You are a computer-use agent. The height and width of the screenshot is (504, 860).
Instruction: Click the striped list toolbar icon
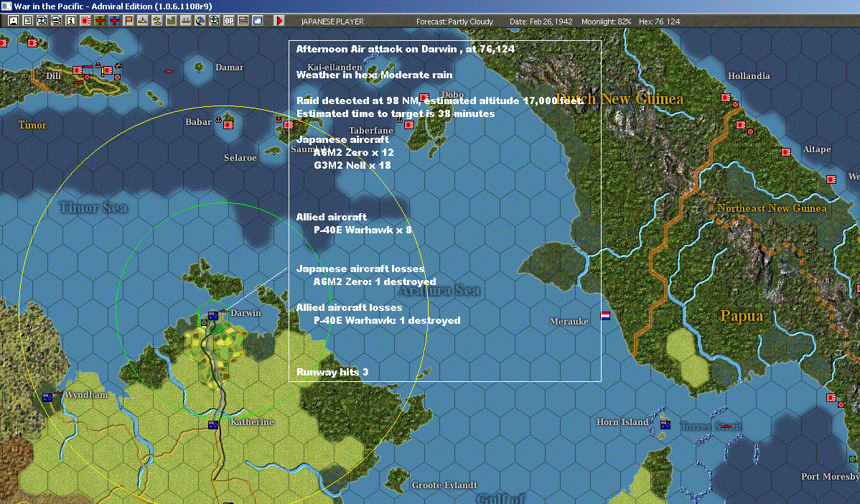click(243, 21)
